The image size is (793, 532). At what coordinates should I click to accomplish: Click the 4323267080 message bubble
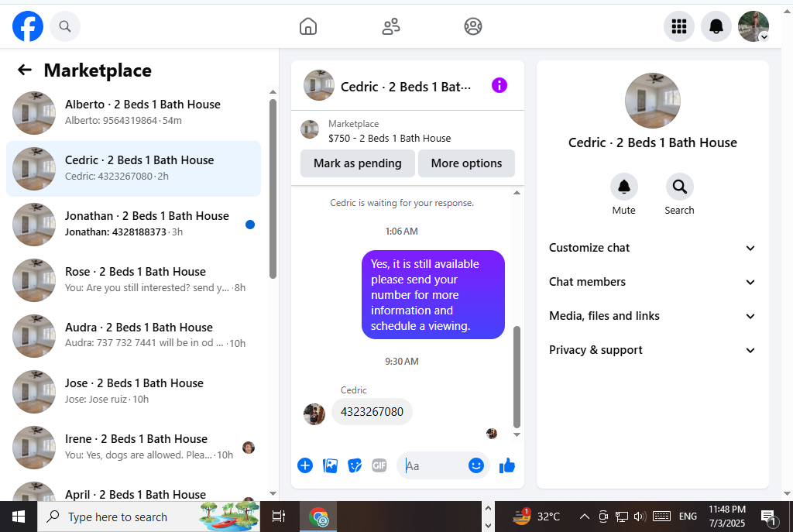pyautogui.click(x=372, y=412)
